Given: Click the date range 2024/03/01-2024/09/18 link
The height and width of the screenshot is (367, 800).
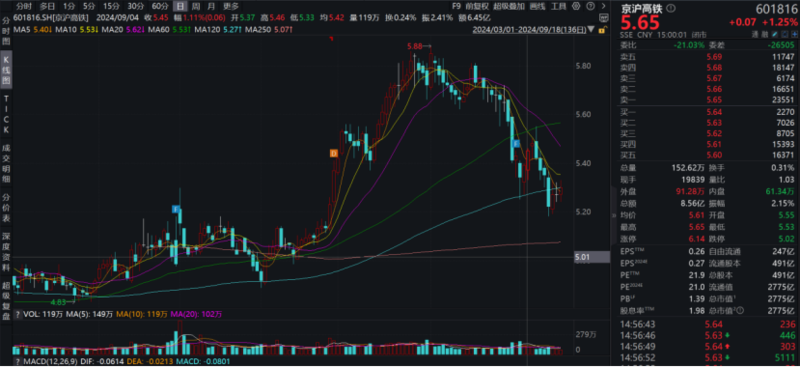Looking at the screenshot, I should click(529, 30).
